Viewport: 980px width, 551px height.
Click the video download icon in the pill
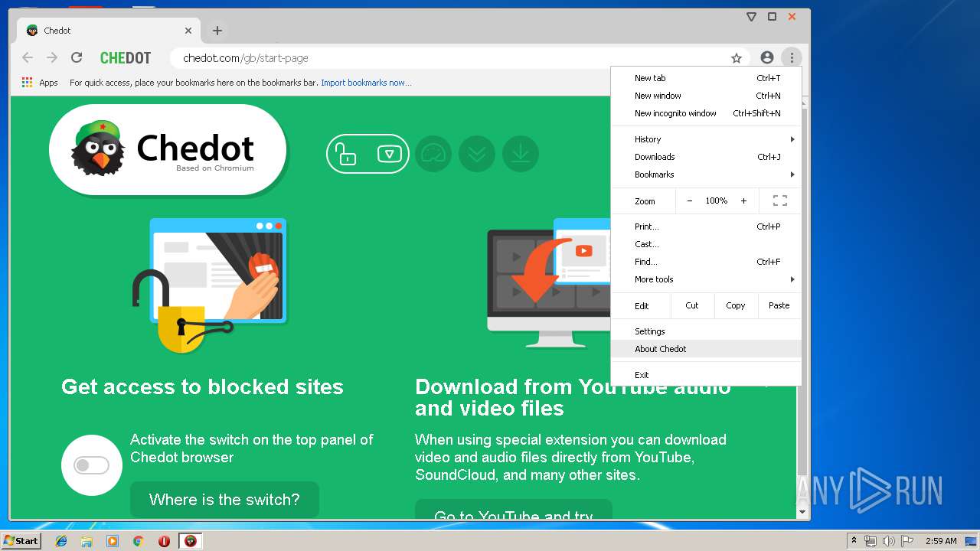[390, 155]
